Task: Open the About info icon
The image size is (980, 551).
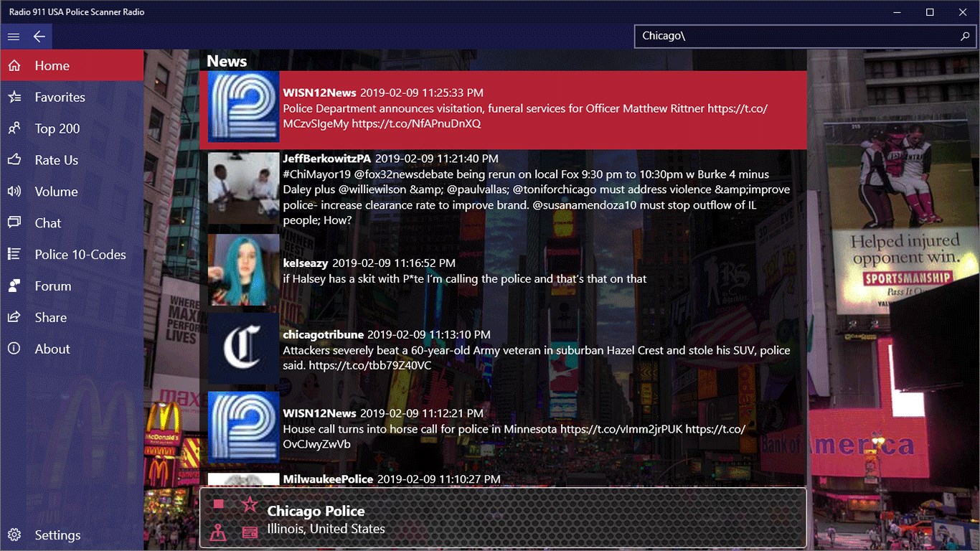Action: (14, 349)
